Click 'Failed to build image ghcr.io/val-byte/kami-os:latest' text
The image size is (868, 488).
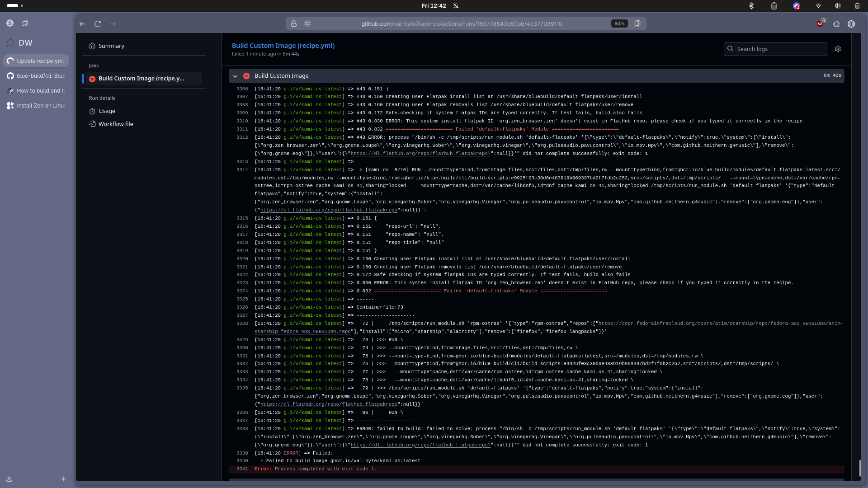tap(343, 461)
